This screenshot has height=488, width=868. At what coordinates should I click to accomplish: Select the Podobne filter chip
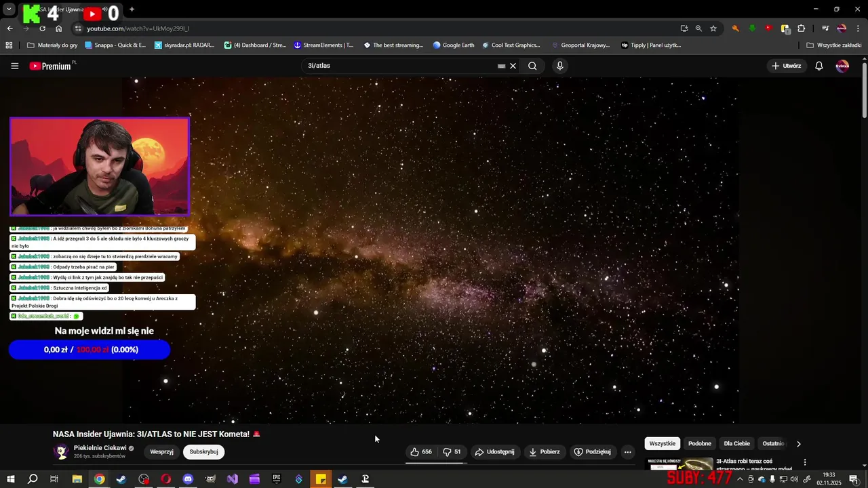tap(699, 443)
